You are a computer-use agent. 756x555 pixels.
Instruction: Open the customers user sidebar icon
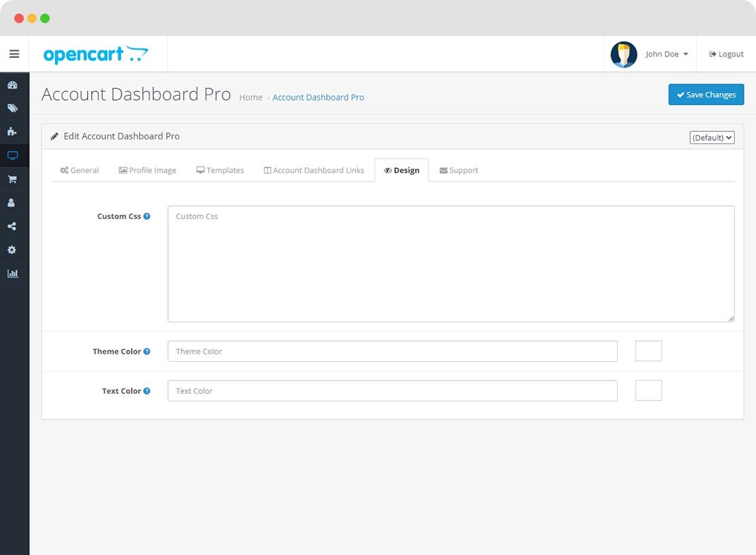[x=12, y=203]
